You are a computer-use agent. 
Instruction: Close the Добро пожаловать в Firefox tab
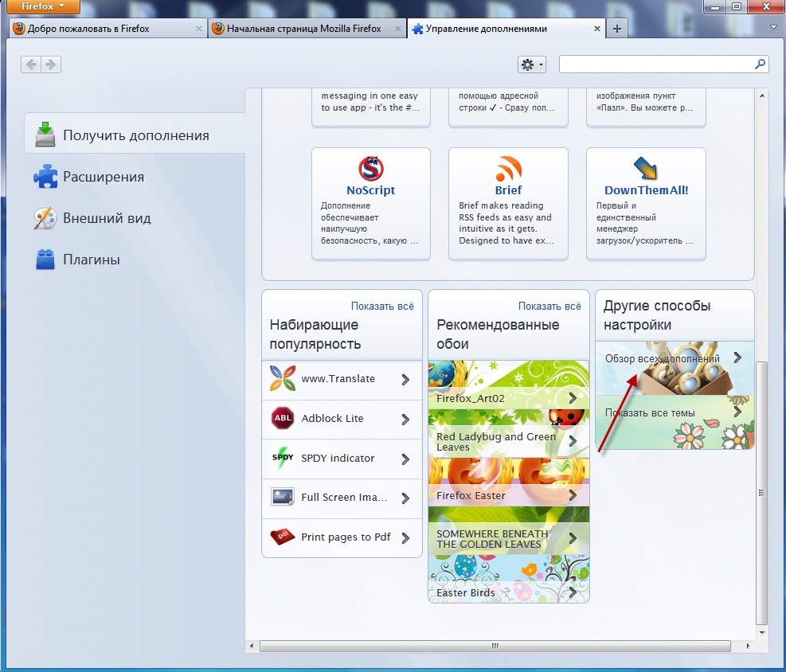[199, 29]
